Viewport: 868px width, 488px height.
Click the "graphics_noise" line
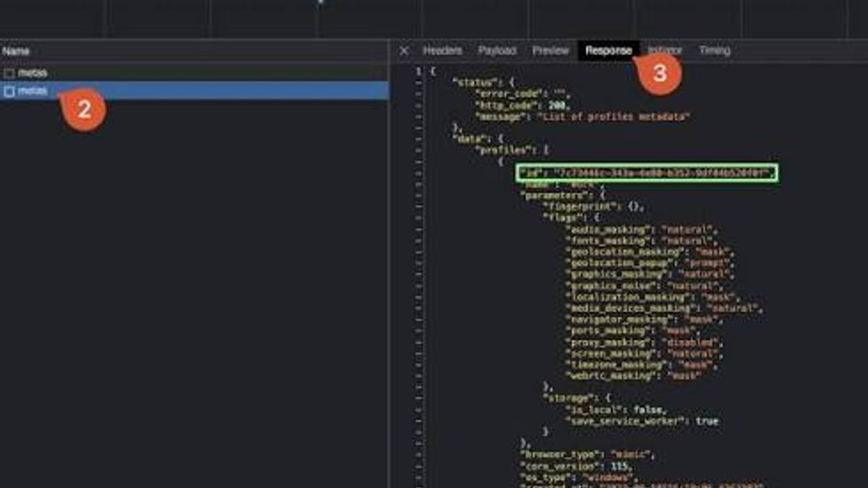pyautogui.click(x=644, y=286)
